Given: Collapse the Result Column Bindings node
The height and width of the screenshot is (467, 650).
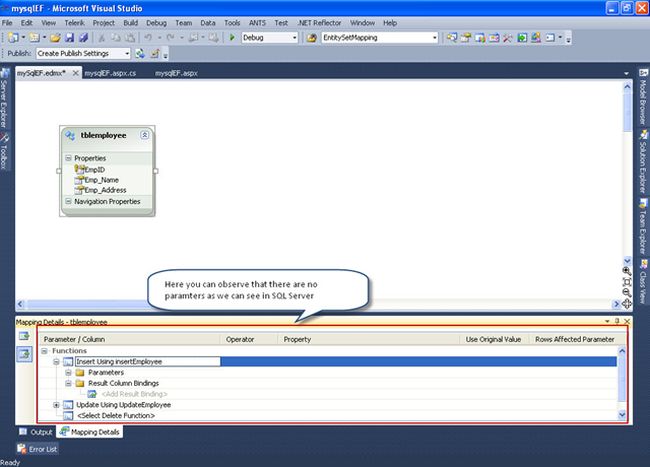Looking at the screenshot, I should click(x=68, y=383).
